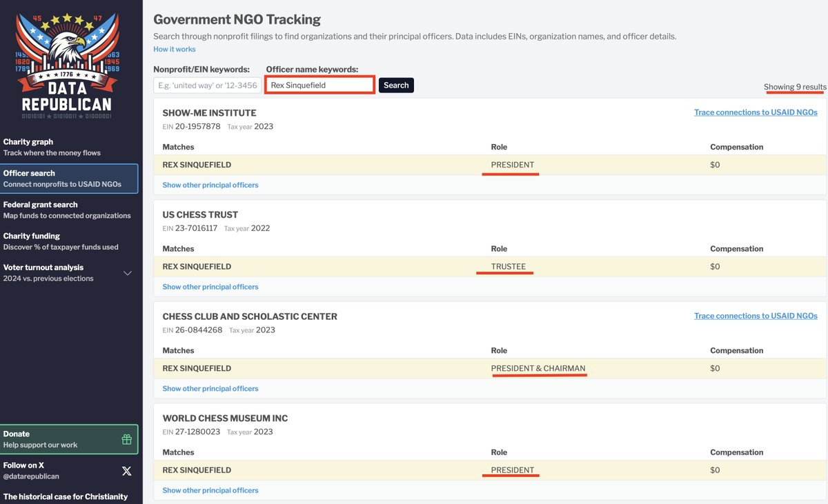Image resolution: width=828 pixels, height=504 pixels.
Task: Focus the Officer name keywords field
Action: tap(320, 85)
